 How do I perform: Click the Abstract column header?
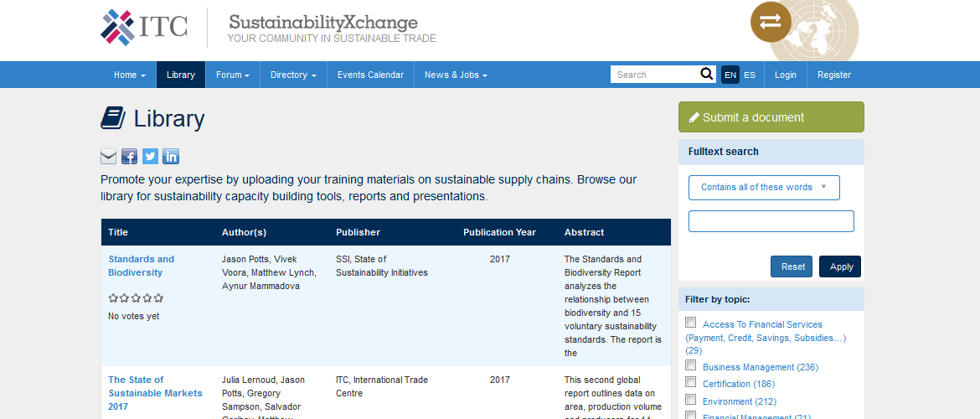(585, 232)
